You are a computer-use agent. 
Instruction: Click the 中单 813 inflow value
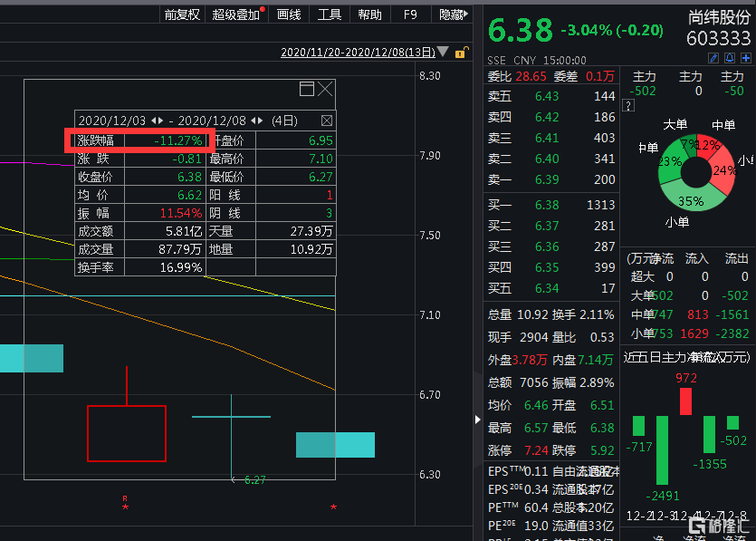(698, 314)
